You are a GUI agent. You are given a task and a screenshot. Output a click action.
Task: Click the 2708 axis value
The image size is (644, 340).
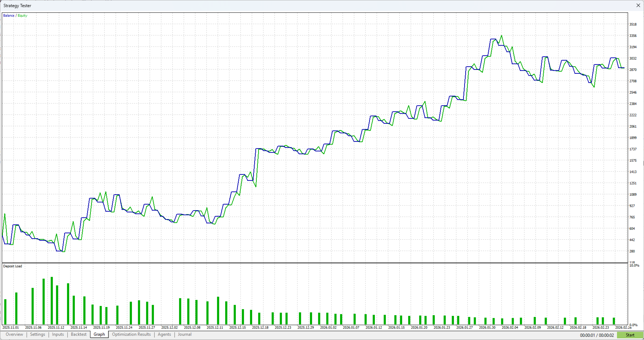click(x=633, y=81)
